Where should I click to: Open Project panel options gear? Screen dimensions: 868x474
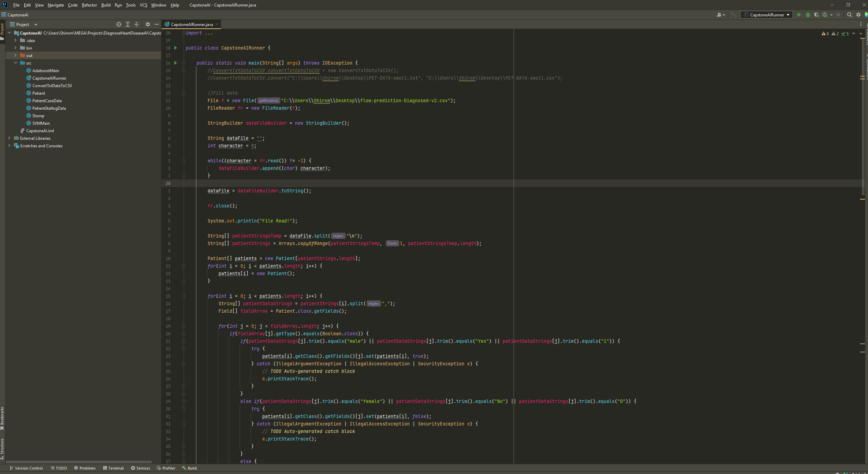tap(148, 24)
